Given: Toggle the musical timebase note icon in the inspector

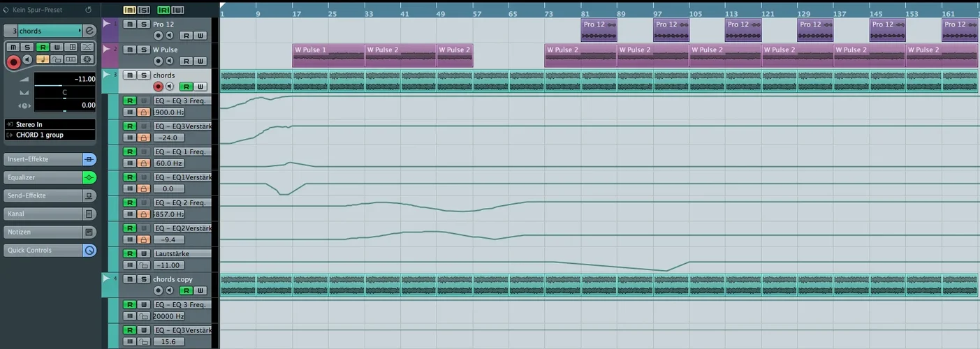Looking at the screenshot, I should tap(42, 59).
